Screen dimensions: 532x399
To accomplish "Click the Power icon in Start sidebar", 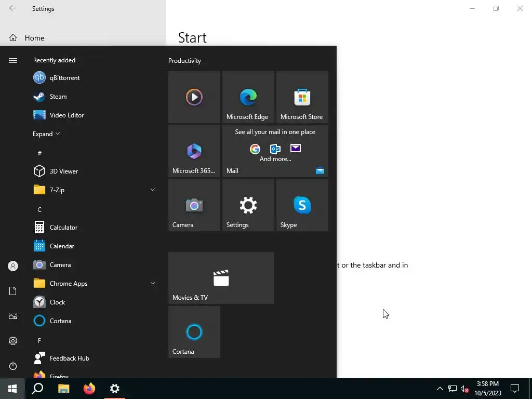I will (x=13, y=366).
